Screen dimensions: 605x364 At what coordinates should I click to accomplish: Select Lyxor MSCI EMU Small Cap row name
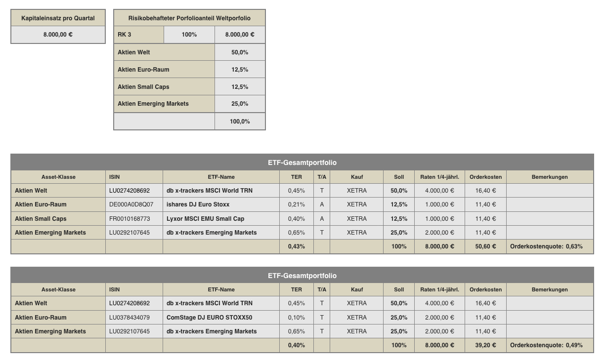pyautogui.click(x=205, y=219)
